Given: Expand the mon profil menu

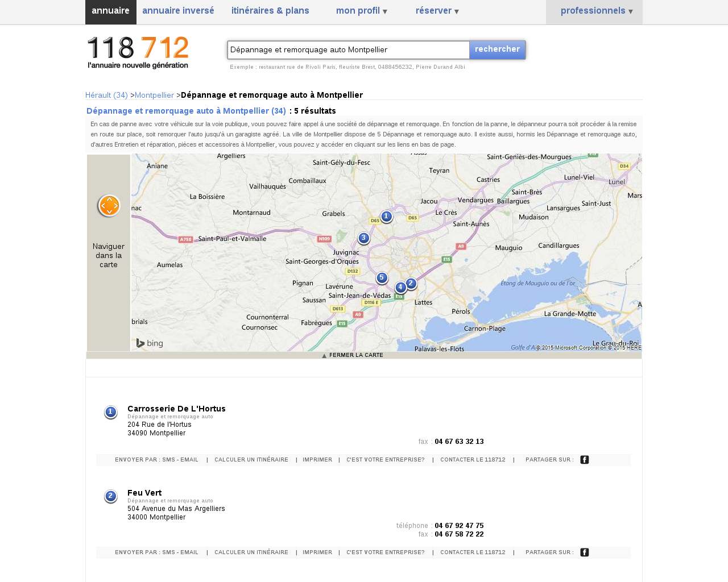Looking at the screenshot, I should 362,11.
